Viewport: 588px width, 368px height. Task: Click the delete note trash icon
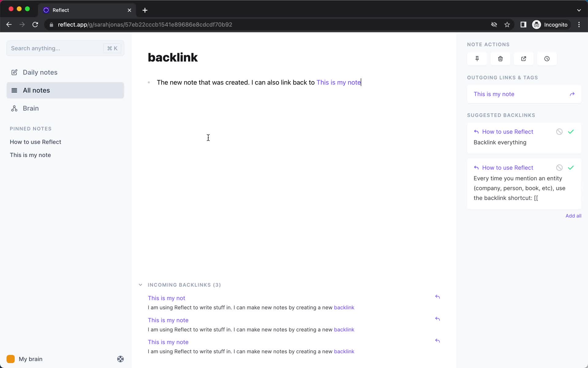(x=500, y=59)
